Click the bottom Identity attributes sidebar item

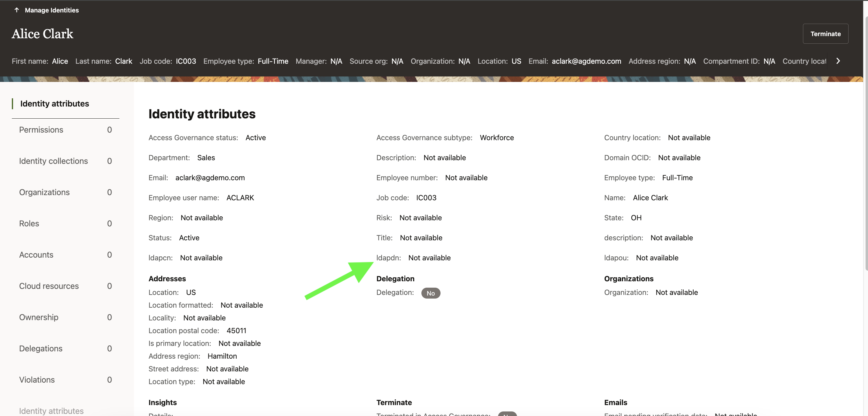click(x=51, y=411)
